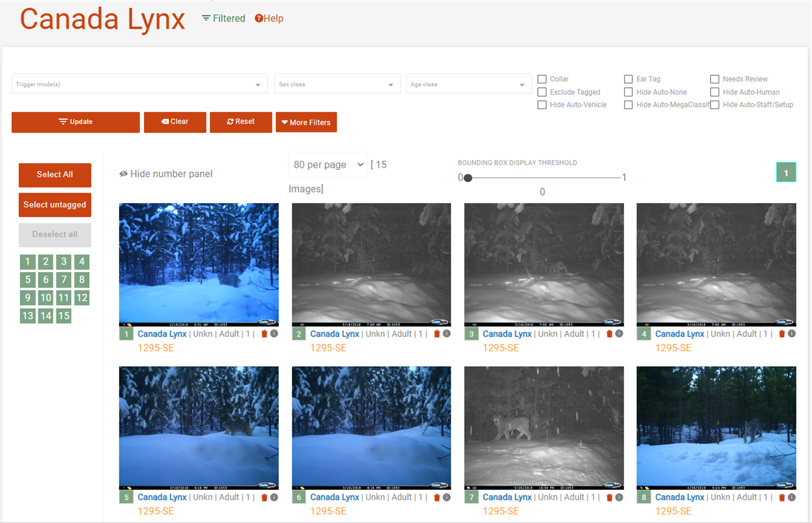Image resolution: width=812 pixels, height=523 pixels.
Task: Open the Help question mark link
Action: tap(269, 18)
